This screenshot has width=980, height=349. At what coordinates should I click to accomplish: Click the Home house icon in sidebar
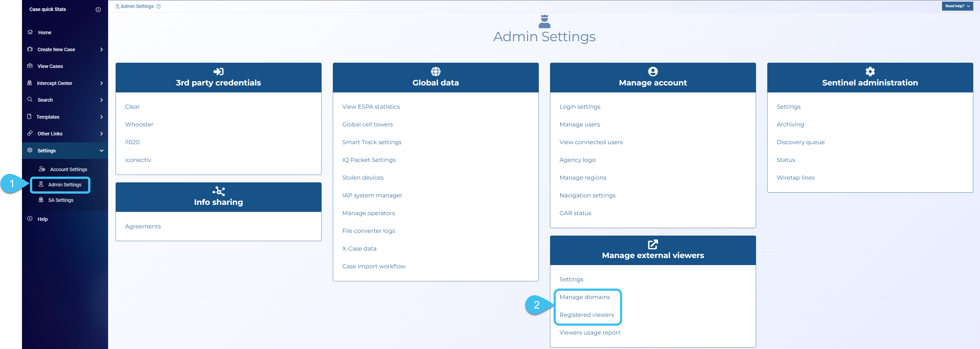point(30,32)
